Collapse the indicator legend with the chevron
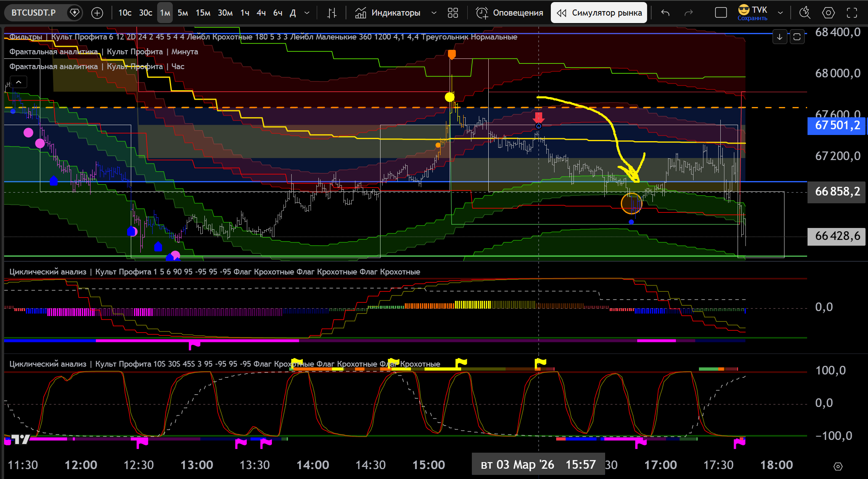 click(19, 82)
